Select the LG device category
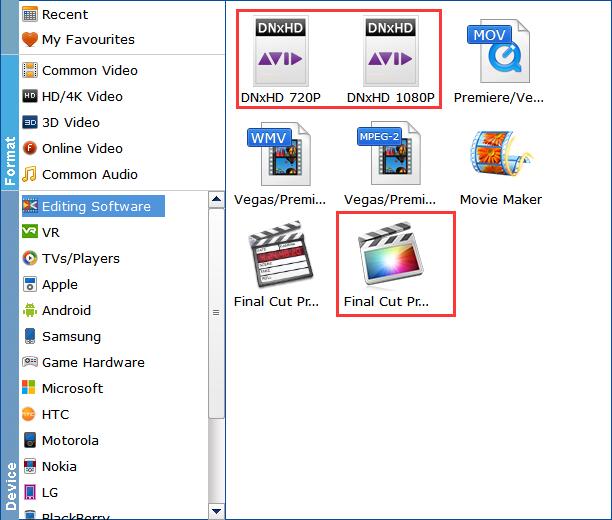612x520 pixels. point(40,492)
